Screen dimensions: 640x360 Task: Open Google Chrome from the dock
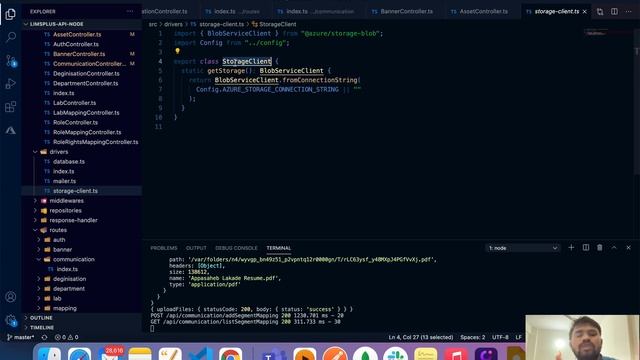(231, 354)
